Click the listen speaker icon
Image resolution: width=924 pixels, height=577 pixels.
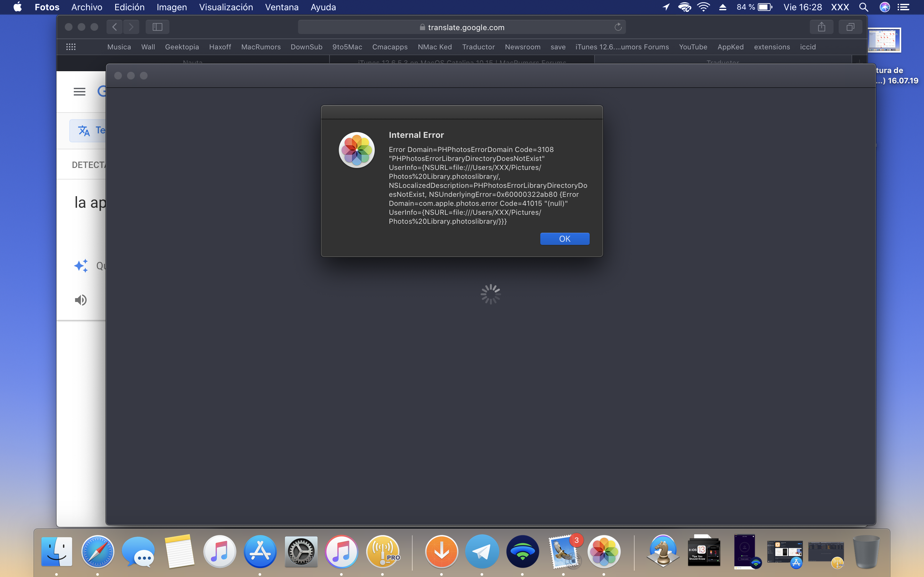(81, 300)
